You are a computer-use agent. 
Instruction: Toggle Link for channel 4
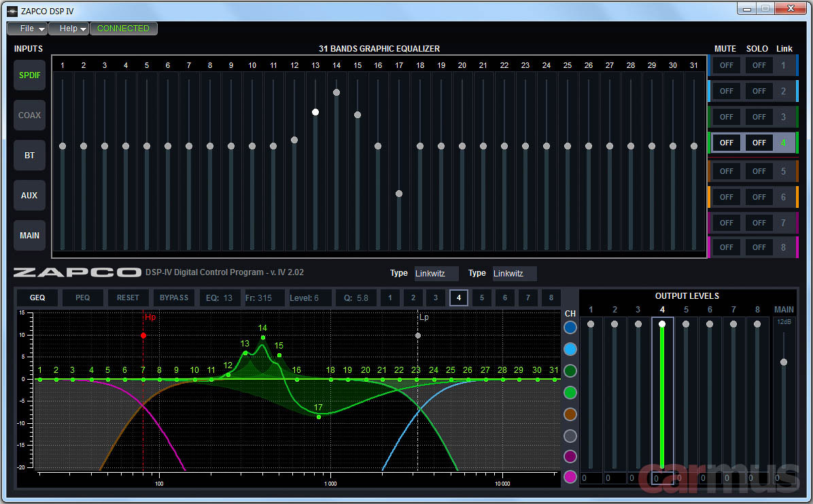click(784, 143)
